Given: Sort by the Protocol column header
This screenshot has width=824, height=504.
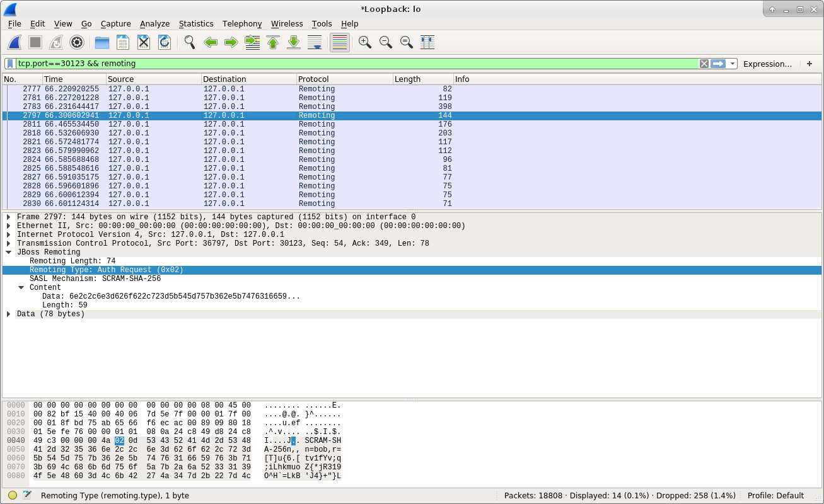Looking at the screenshot, I should click(x=344, y=79).
